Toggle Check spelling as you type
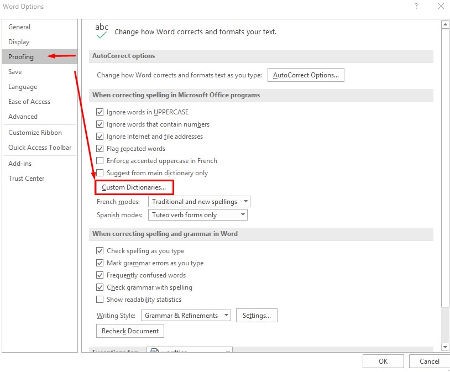This screenshot has width=450, height=372. click(x=100, y=251)
